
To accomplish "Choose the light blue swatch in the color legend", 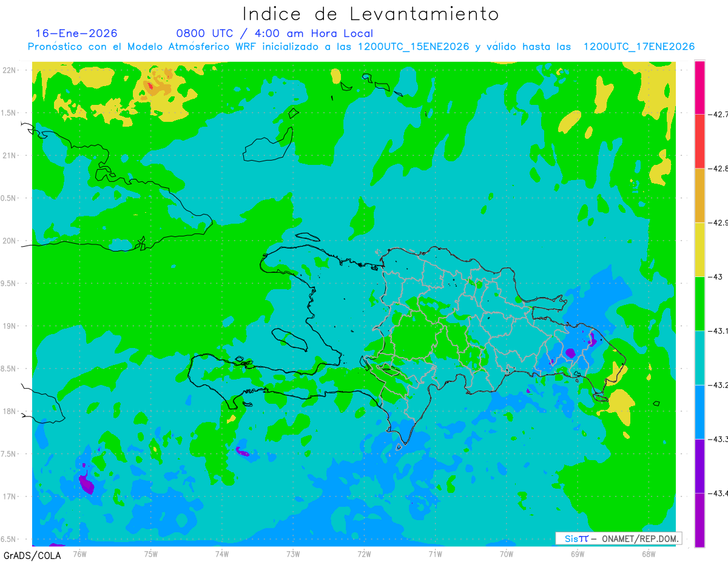I will click(699, 412).
